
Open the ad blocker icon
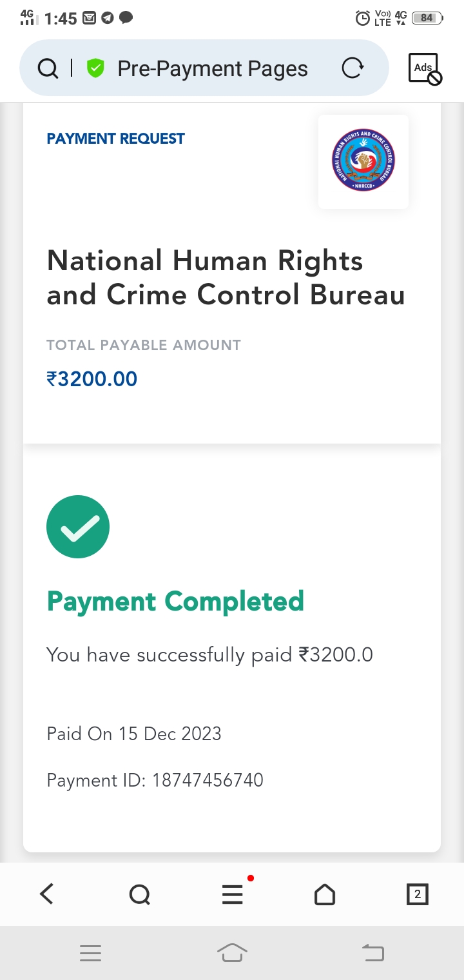[424, 68]
